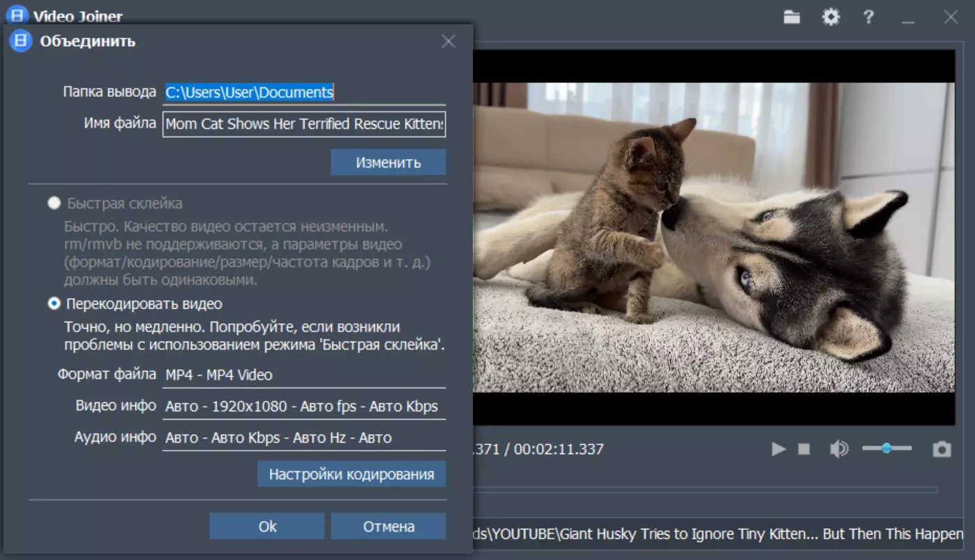
Task: Open Настройки кодирования
Action: pyautogui.click(x=352, y=474)
